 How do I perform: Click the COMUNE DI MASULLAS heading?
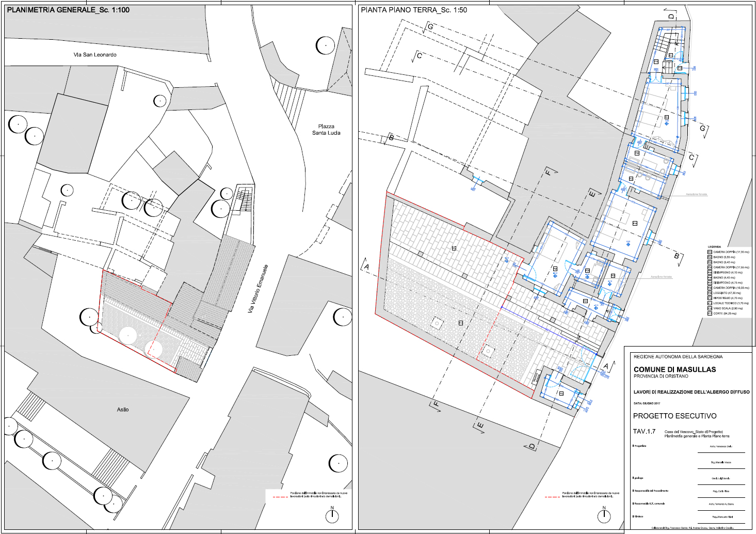(x=674, y=369)
